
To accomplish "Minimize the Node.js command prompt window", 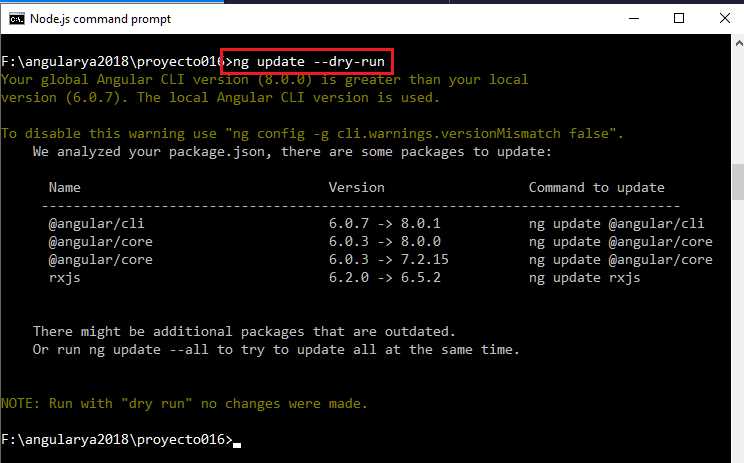I will [x=633, y=19].
